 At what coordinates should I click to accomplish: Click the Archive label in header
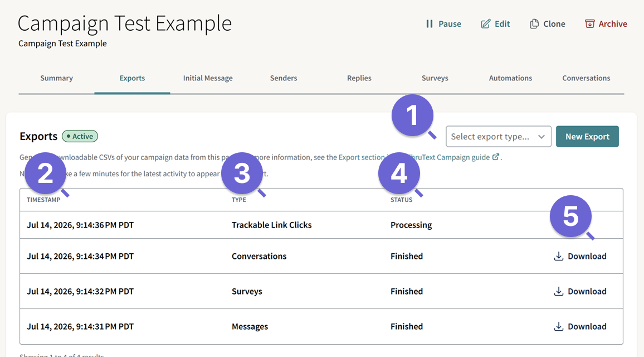tap(613, 24)
